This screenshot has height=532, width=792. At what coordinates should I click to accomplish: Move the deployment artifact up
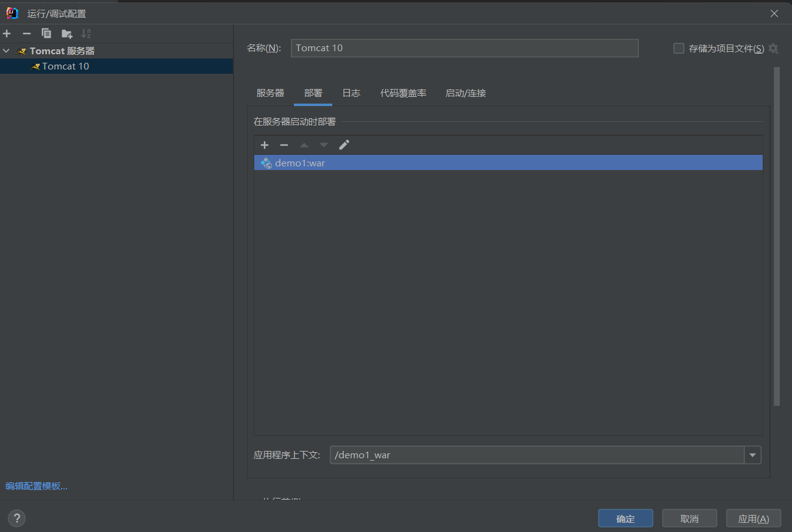304,145
